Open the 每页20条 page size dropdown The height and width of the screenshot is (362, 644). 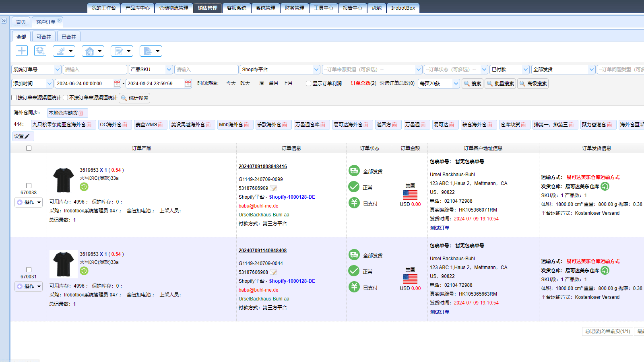(x=439, y=84)
